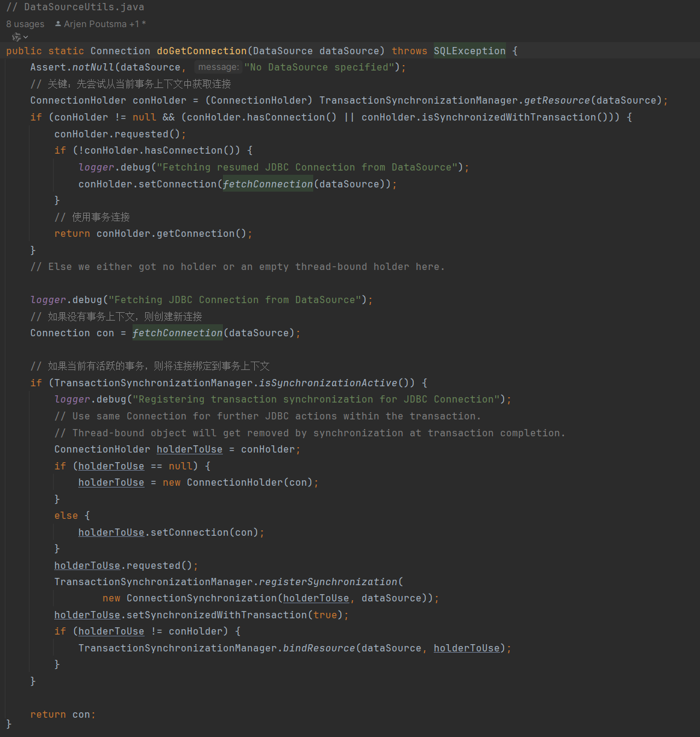700x737 pixels.
Task: Click ConnectionSynchronization constructor name
Action: pyautogui.click(x=202, y=598)
